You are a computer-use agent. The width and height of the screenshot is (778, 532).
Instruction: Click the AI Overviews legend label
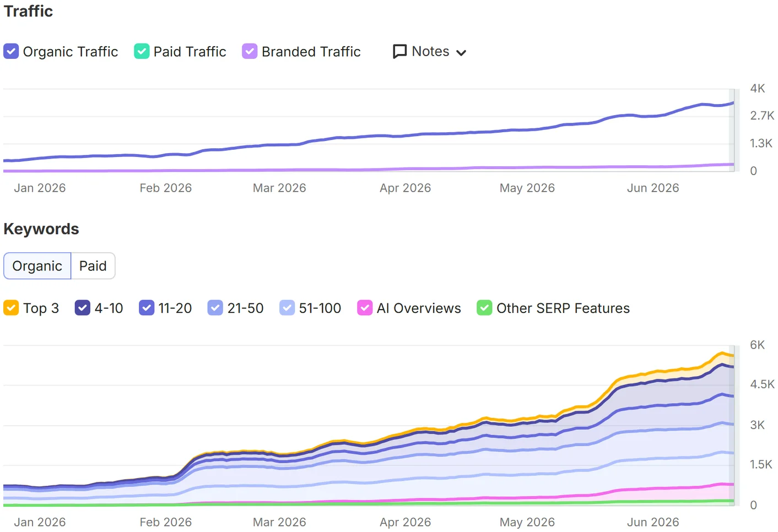pos(419,308)
